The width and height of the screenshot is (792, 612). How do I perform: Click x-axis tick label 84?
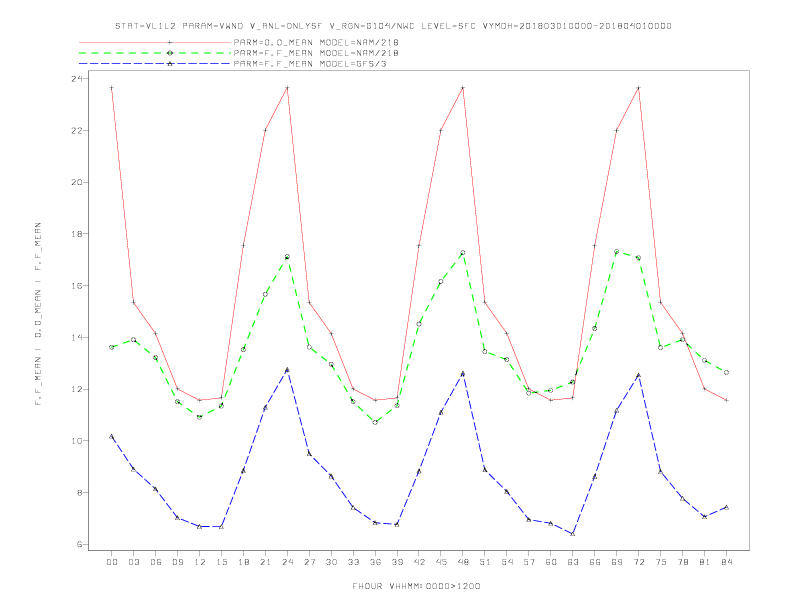(727, 562)
